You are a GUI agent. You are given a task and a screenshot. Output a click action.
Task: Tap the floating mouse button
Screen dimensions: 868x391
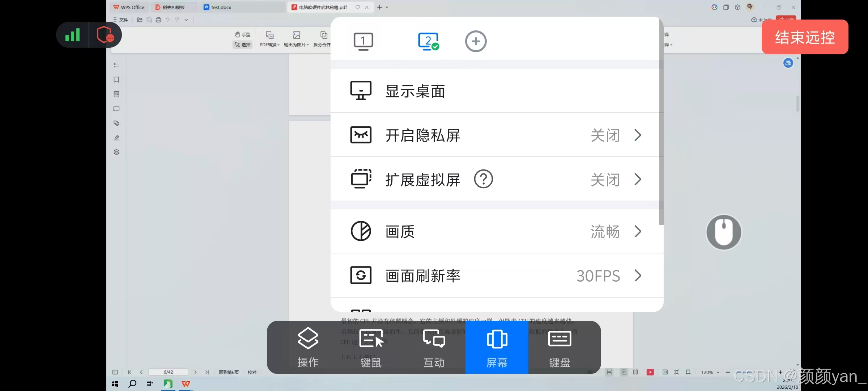click(x=724, y=232)
